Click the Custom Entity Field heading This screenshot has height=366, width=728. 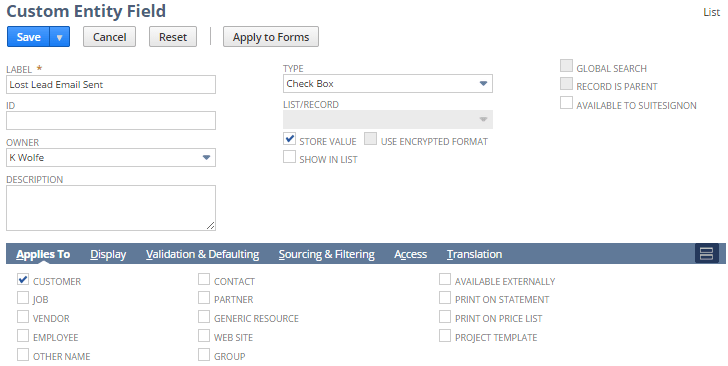point(86,11)
